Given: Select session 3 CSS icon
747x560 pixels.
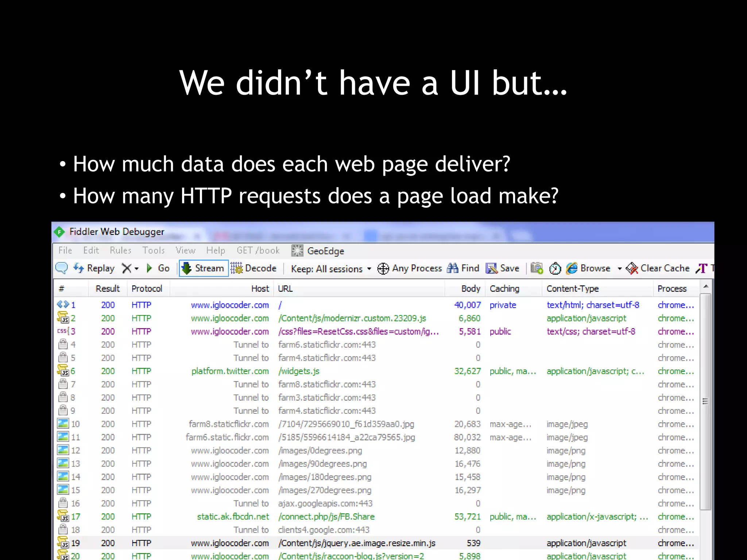Looking at the screenshot, I should 63,331.
